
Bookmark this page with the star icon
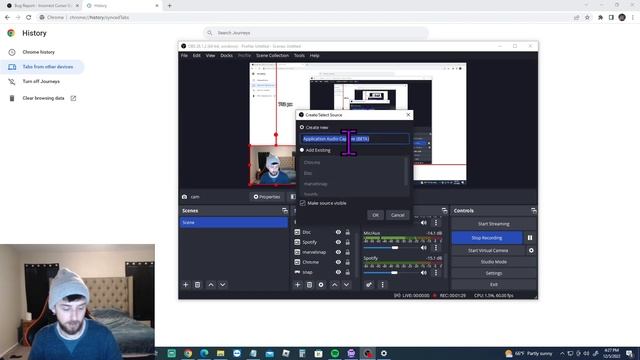click(x=587, y=18)
